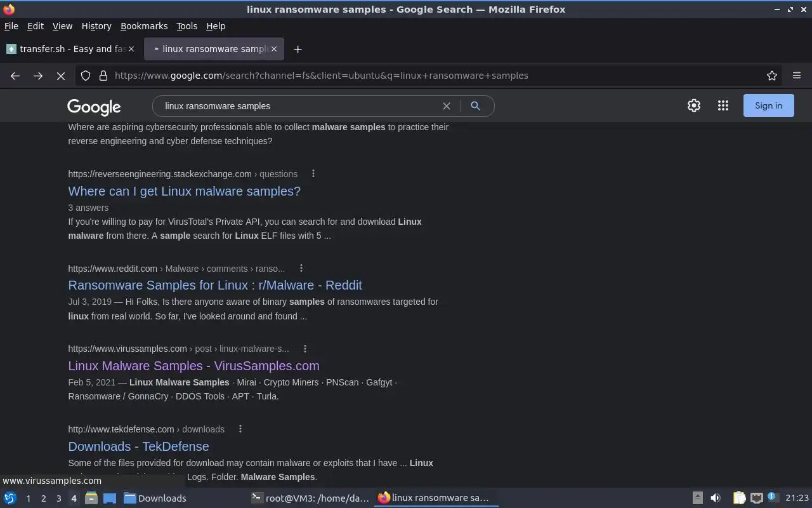Close the transfer.sh tab
Screen dimensions: 812x508
tap(131, 49)
